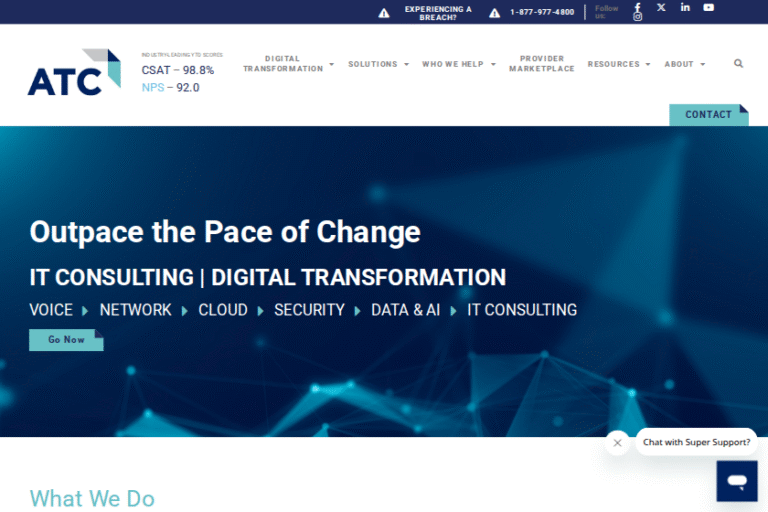The height and width of the screenshot is (512, 768).
Task: Go to Provider Marketplace
Action: (541, 64)
